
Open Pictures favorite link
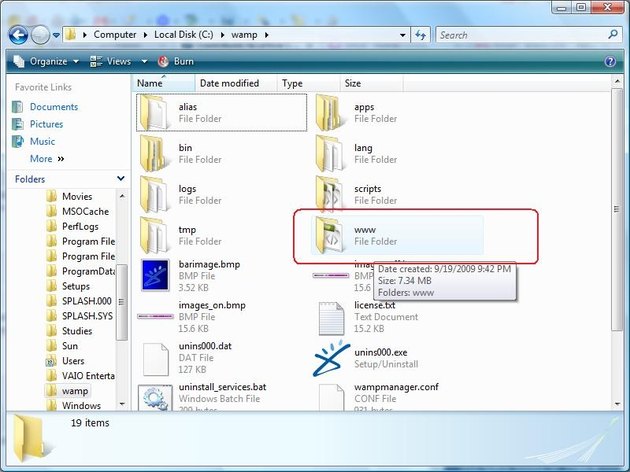click(x=46, y=124)
